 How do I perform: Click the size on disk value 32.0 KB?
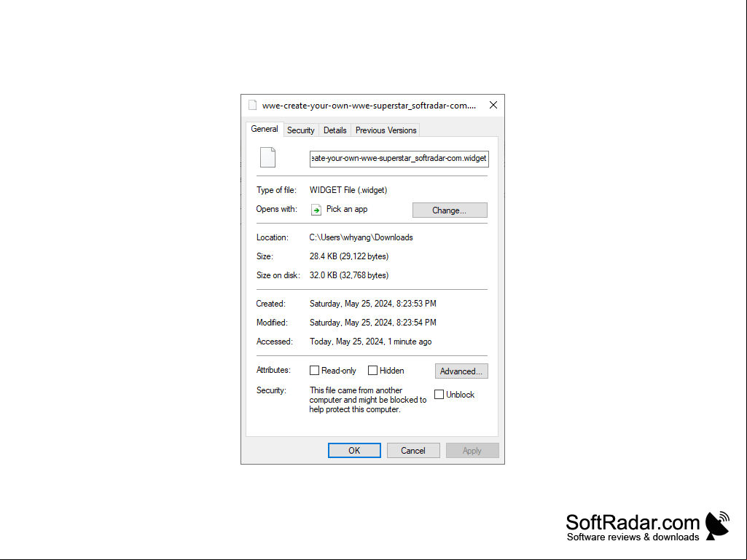[349, 275]
